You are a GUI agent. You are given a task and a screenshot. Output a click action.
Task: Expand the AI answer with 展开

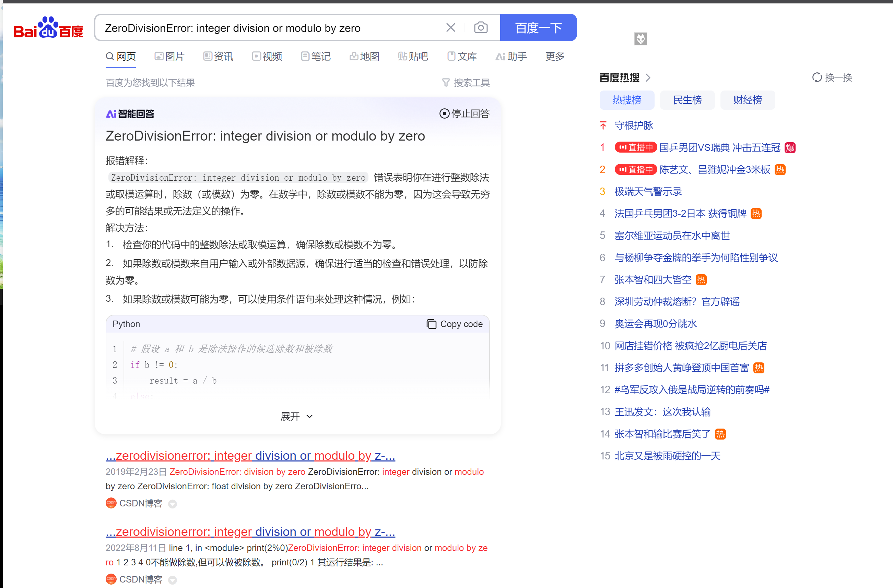point(296,416)
